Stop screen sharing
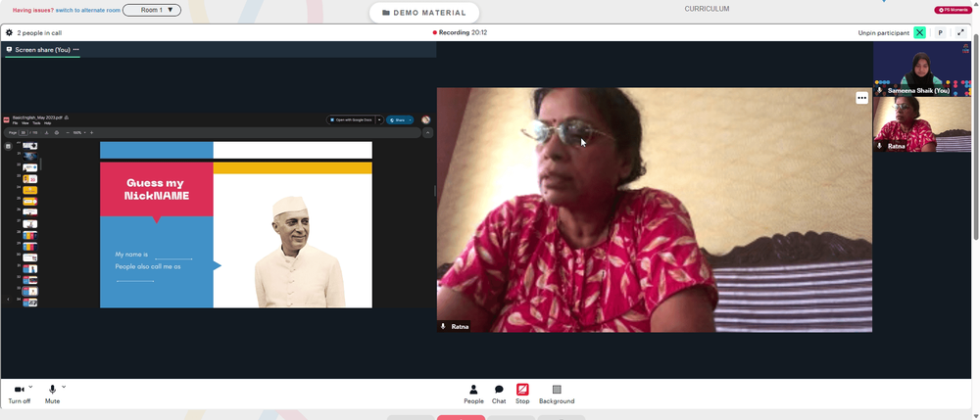 point(522,395)
